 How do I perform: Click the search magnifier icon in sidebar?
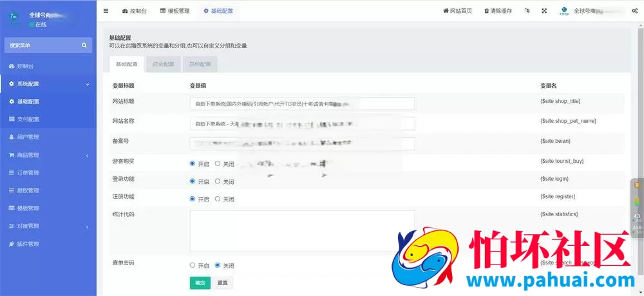click(x=84, y=45)
